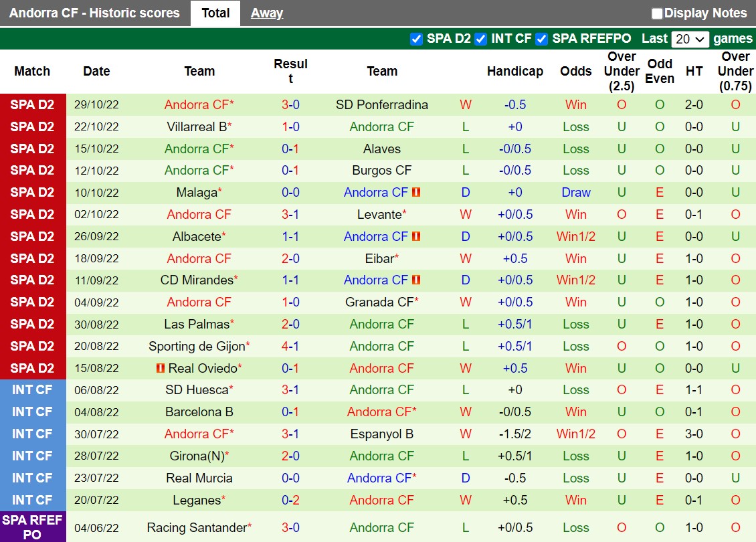Click the 0-2 result in Leganes row
This screenshot has width=756, height=542.
pos(291,500)
